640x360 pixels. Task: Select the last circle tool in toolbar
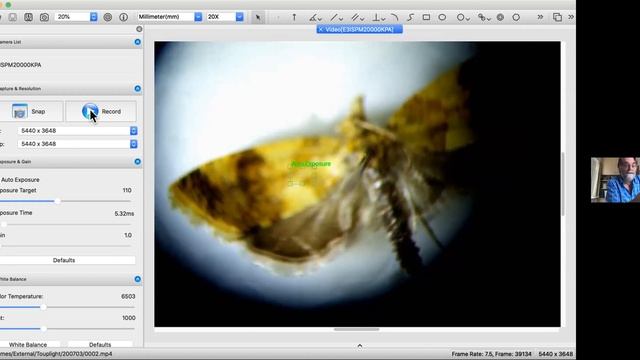[516, 17]
